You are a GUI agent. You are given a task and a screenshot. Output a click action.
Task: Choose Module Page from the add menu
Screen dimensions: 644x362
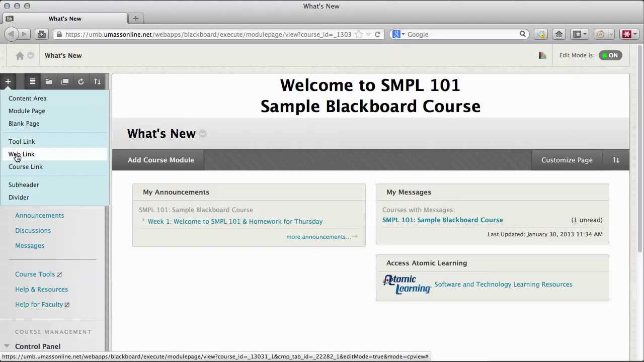27,111
